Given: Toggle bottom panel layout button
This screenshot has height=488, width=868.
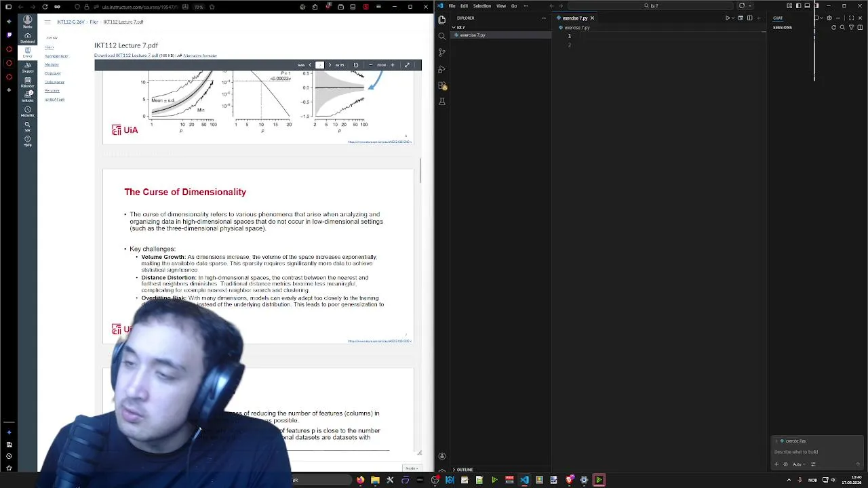Looking at the screenshot, I should [807, 5].
